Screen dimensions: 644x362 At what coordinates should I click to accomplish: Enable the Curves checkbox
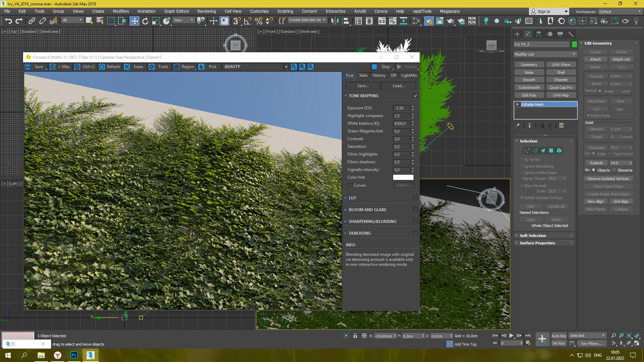point(350,185)
